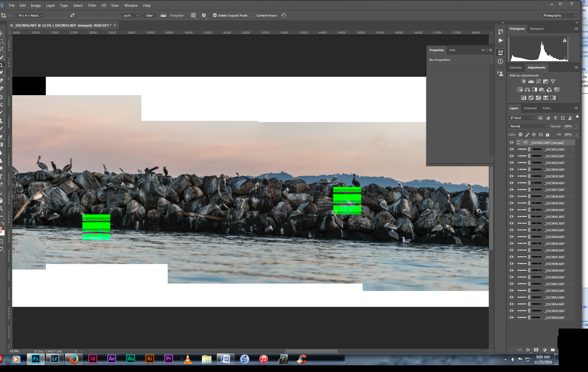Click the foreground color swatch

(x=1, y=229)
